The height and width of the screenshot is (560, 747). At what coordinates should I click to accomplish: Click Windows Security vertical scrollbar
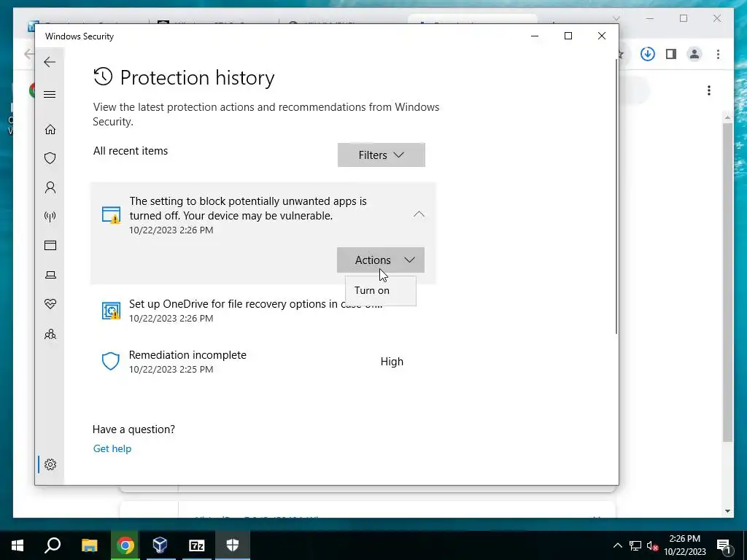(x=616, y=196)
